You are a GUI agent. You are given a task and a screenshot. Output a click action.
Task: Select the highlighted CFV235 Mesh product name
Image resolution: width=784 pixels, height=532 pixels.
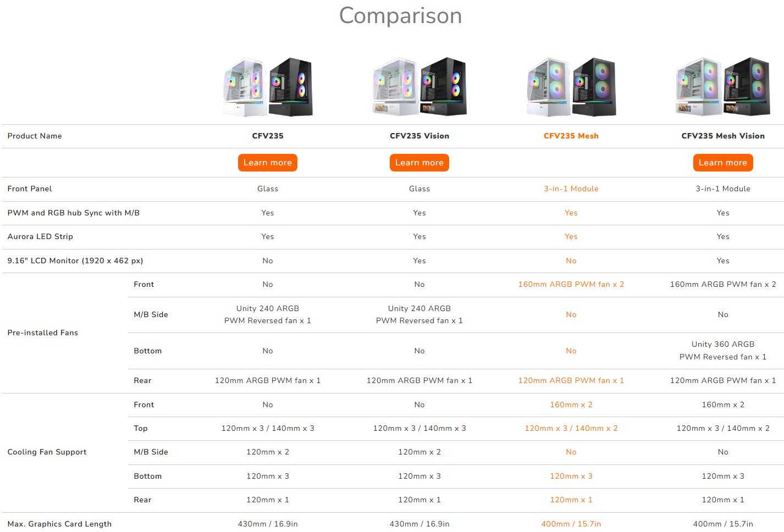[571, 136]
